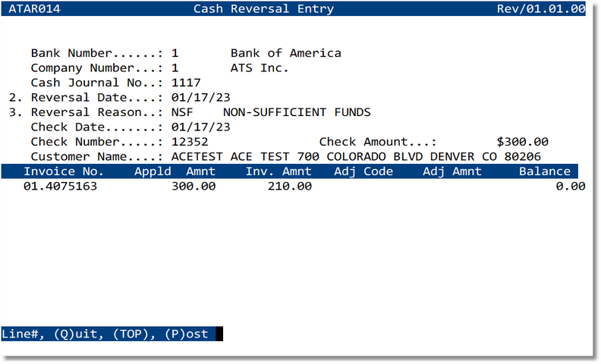The image size is (601, 364).
Task: Click the Adj Amnt column header
Action: pyautogui.click(x=452, y=171)
